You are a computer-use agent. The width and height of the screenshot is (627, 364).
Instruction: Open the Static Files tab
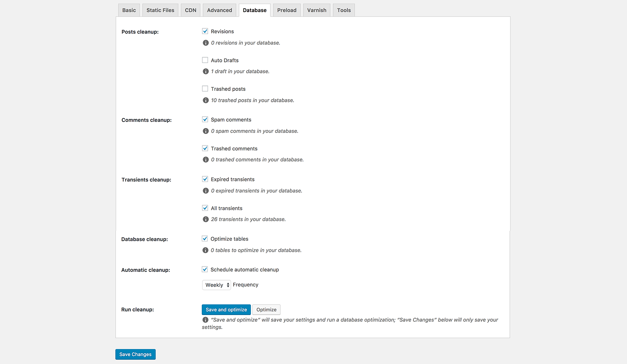(160, 10)
